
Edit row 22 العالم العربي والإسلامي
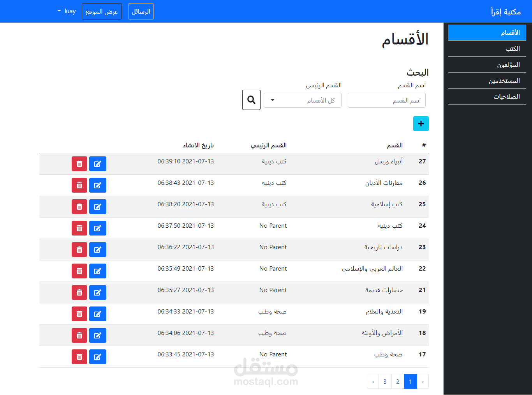[97, 271]
